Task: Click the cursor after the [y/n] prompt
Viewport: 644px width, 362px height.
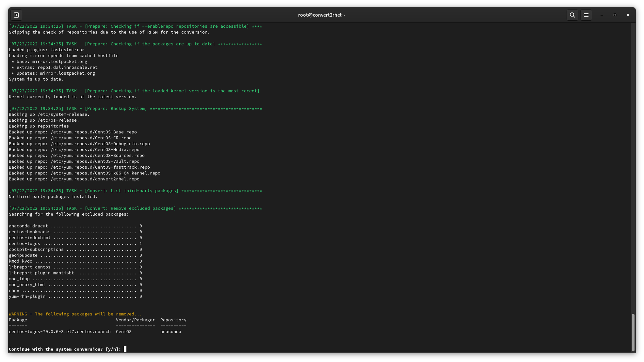Action: (125, 349)
